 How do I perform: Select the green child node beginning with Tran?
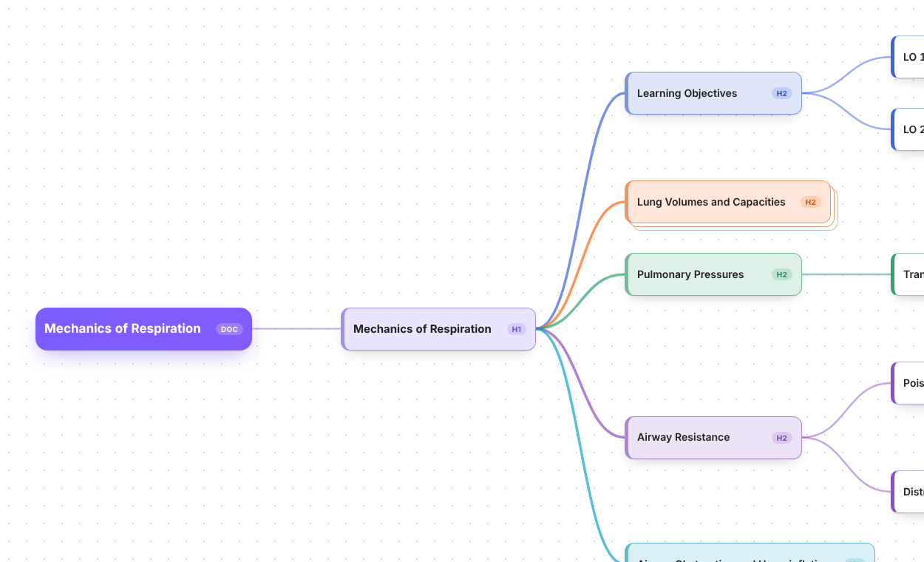pos(908,274)
